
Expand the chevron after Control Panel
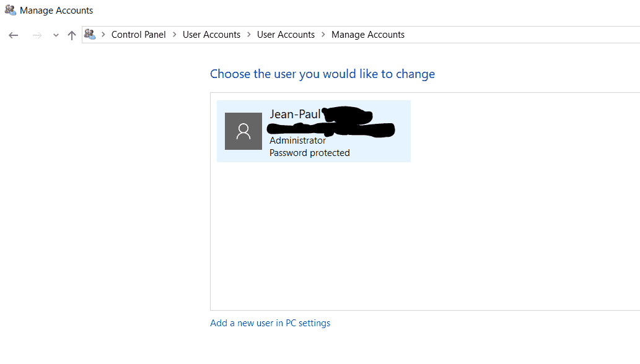pos(174,35)
